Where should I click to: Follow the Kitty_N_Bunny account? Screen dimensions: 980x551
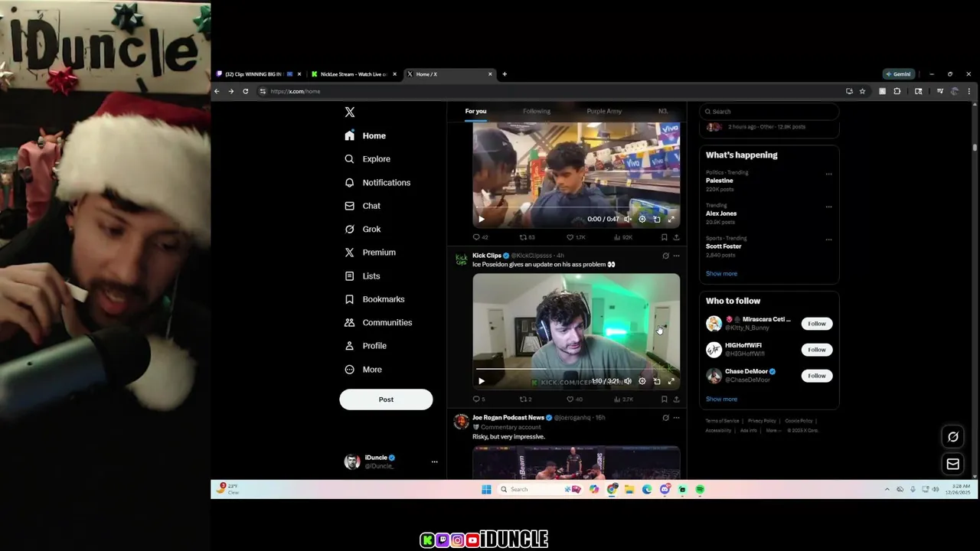(x=817, y=324)
